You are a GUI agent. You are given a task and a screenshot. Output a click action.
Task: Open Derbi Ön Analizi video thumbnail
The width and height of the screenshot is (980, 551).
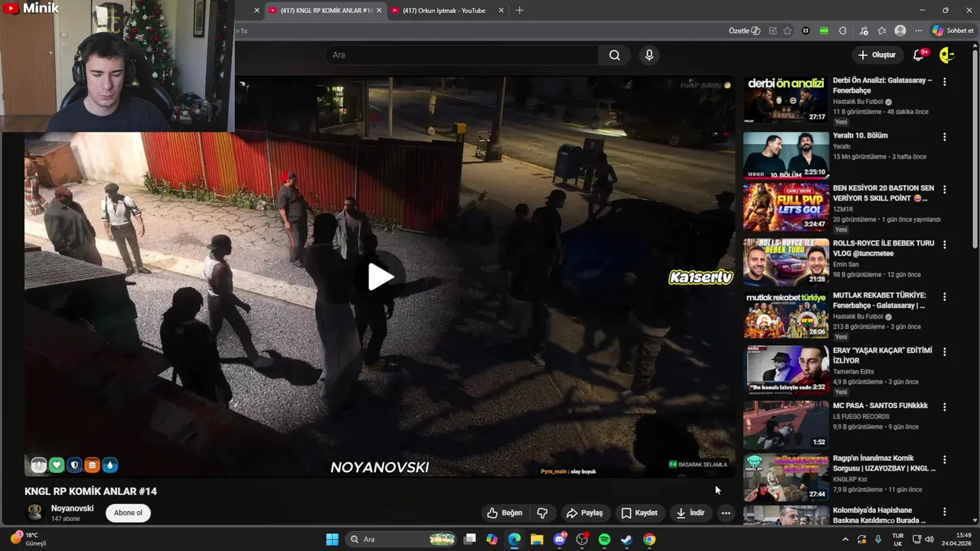point(786,99)
